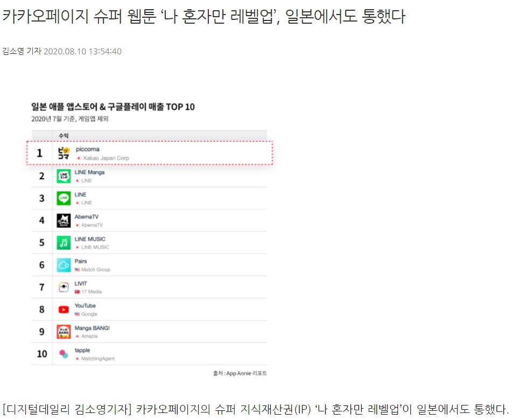512x420 pixels.
Task: Click the source note 출처: App Annie 리포트
Action: pos(240,373)
